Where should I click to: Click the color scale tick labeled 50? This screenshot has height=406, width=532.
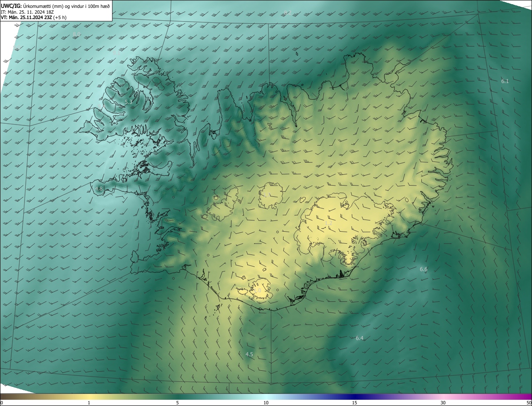529,403
